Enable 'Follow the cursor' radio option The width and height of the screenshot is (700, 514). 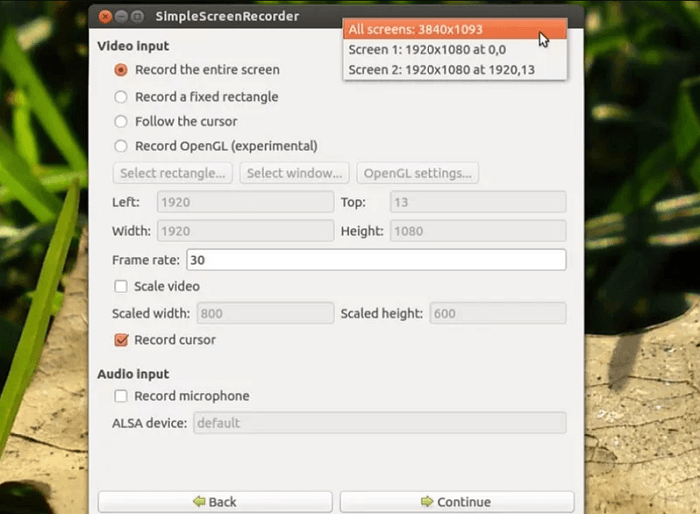121,121
